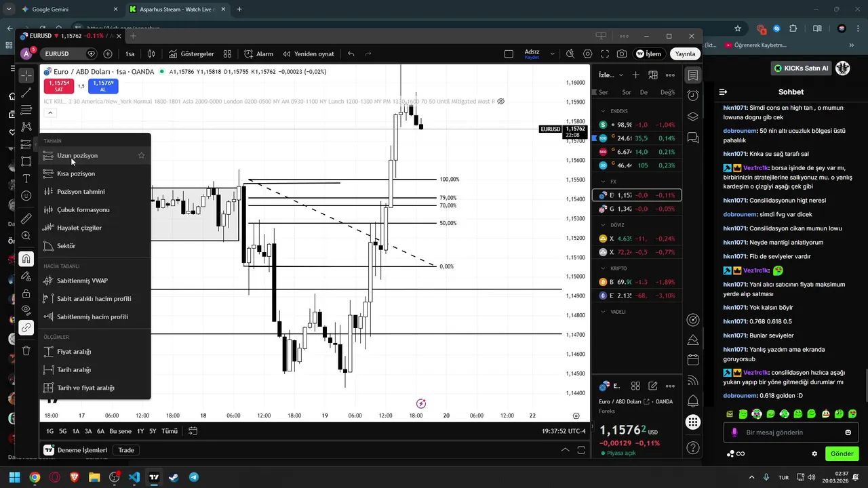Select Pozisyon tahmini tool
This screenshot has height=488, width=868.
95,192
